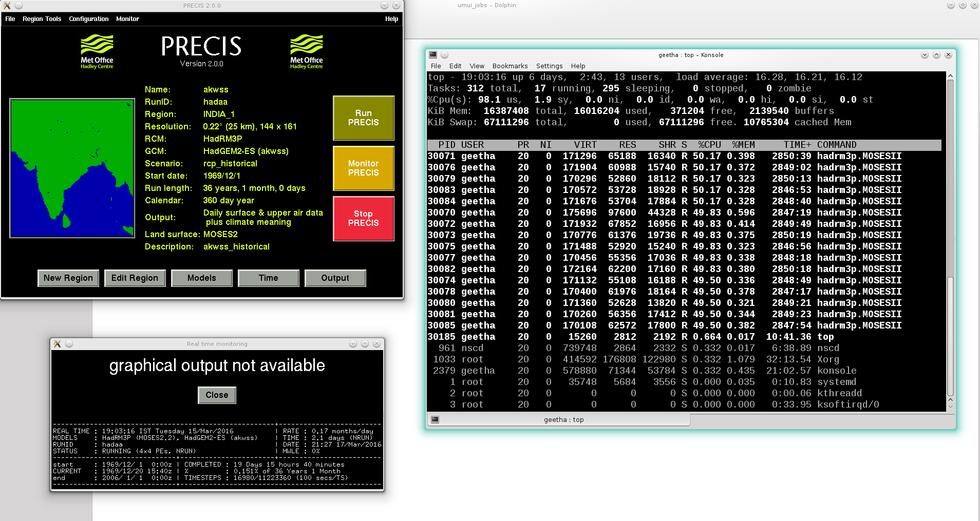
Task: Click the 'MOSES2' land surface value
Action: 220,235
